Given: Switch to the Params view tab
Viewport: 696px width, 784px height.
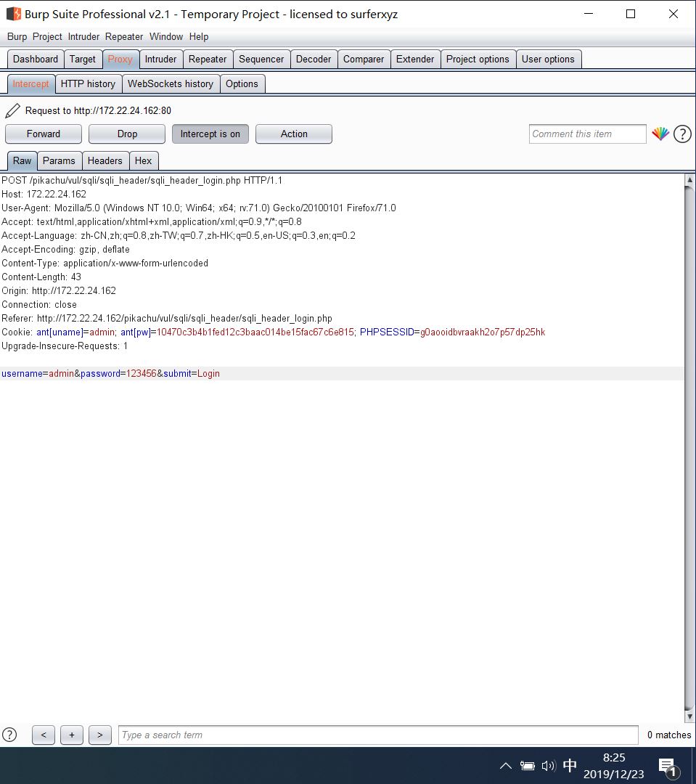Looking at the screenshot, I should [x=59, y=160].
